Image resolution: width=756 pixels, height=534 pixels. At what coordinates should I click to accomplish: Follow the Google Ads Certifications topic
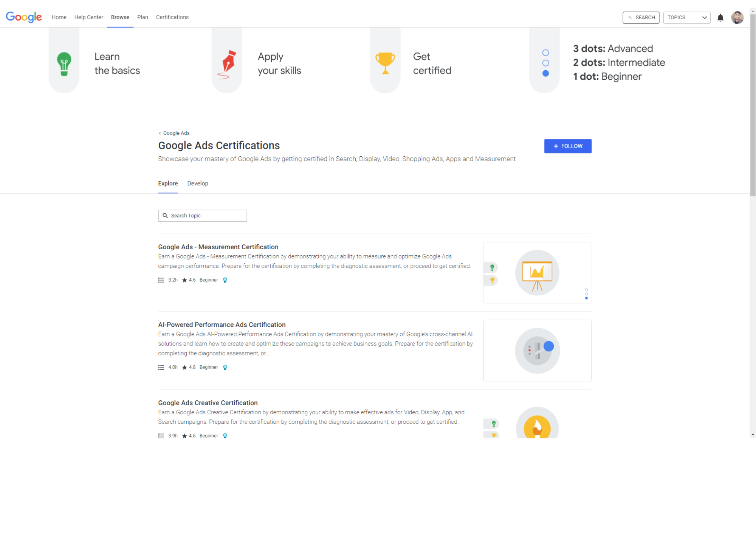tap(568, 146)
